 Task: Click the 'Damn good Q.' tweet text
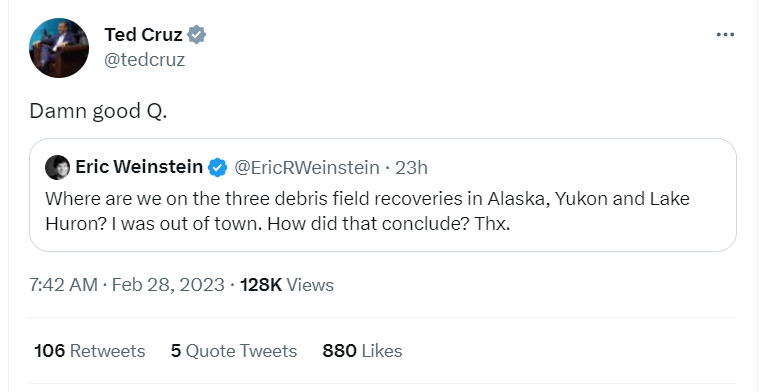click(x=98, y=111)
